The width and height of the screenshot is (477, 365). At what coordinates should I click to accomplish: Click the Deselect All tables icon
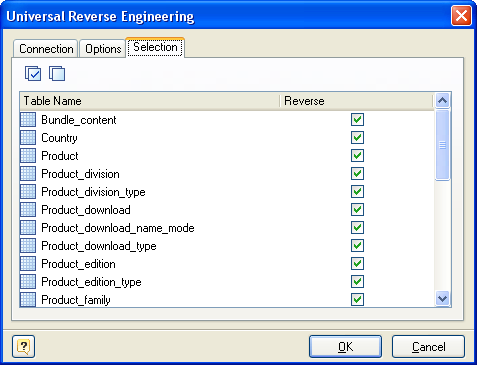(57, 73)
